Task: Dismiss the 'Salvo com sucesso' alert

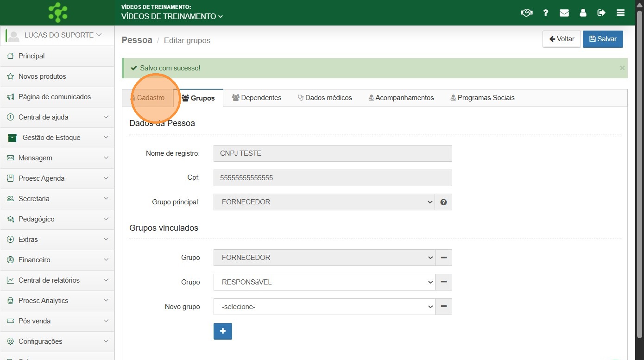Action: 622,68
